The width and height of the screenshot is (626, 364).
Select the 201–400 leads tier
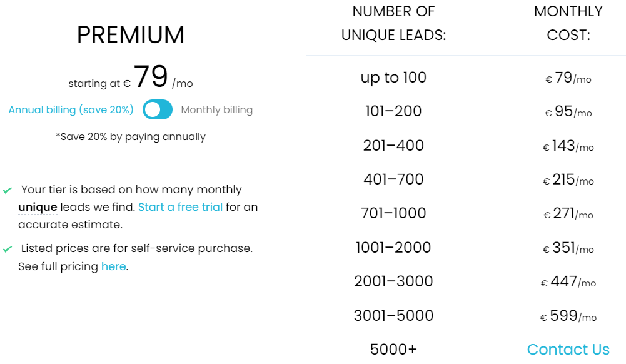pos(393,145)
